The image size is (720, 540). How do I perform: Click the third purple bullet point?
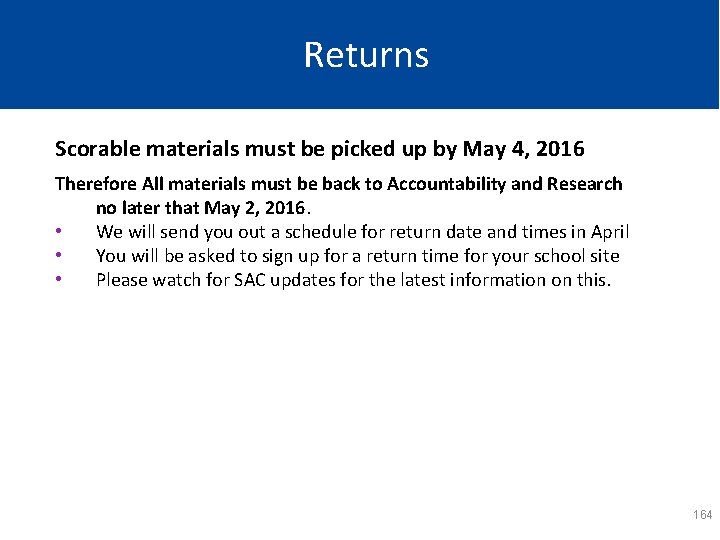(60, 281)
